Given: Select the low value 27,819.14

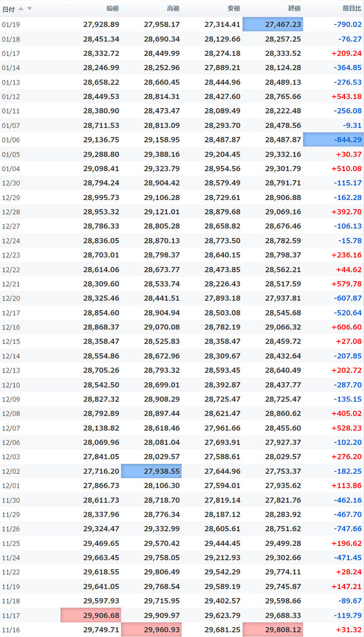Looking at the screenshot, I should pyautogui.click(x=222, y=500).
